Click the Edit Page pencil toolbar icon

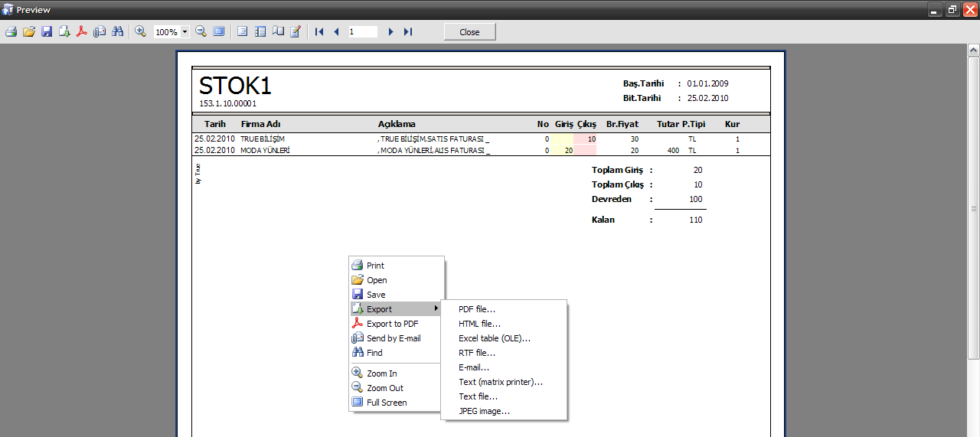point(296,31)
